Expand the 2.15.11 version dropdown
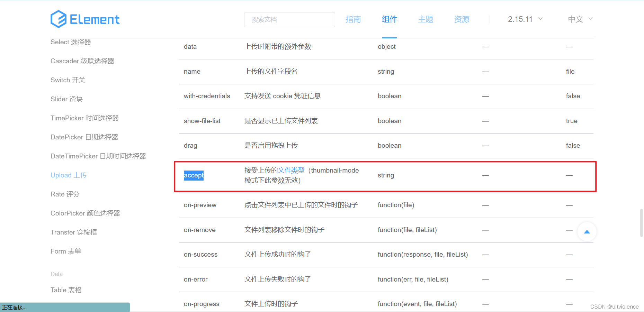The image size is (644, 312). (525, 19)
